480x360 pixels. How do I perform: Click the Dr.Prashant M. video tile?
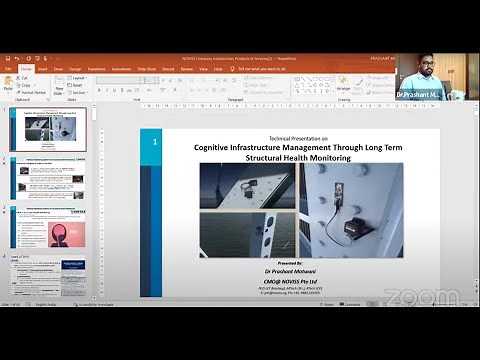click(437, 77)
